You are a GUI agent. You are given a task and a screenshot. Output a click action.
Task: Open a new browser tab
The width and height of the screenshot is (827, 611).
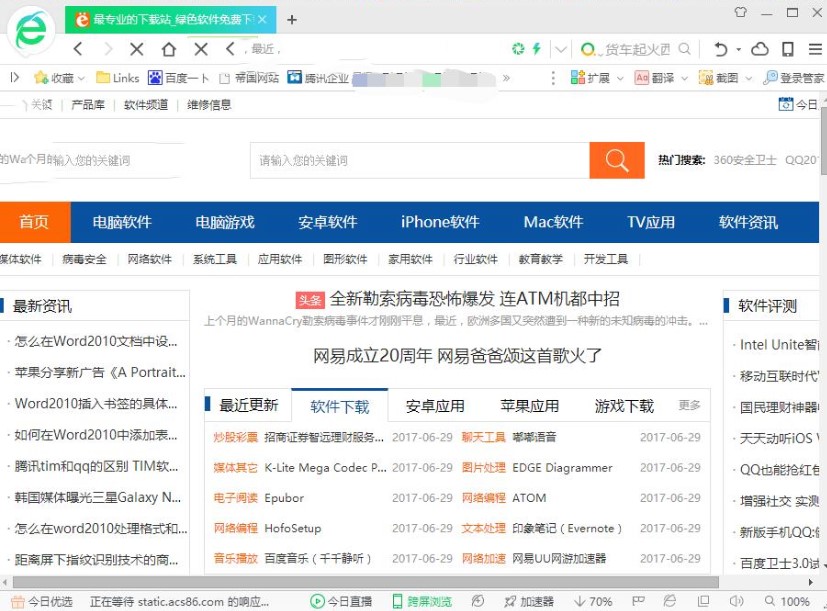[x=292, y=19]
